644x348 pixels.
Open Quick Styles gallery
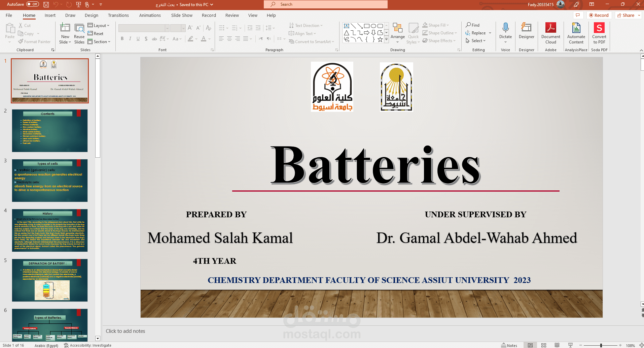coord(413,34)
